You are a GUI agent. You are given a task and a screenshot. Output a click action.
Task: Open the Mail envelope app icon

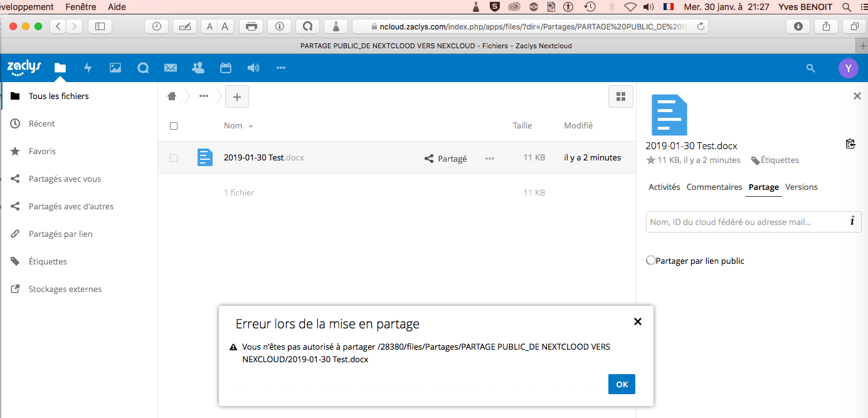[x=170, y=68]
